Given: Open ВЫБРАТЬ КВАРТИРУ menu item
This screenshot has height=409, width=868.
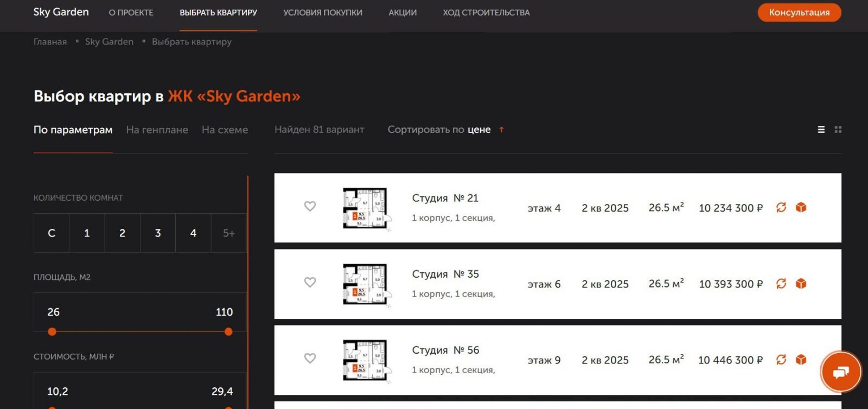Looking at the screenshot, I should click(x=219, y=12).
